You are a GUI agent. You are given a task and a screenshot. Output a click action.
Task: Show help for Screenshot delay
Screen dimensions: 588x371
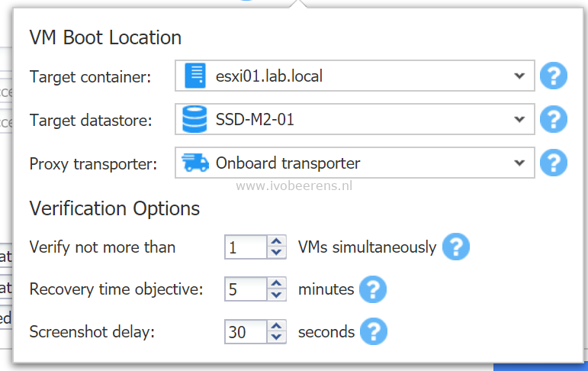(x=374, y=331)
